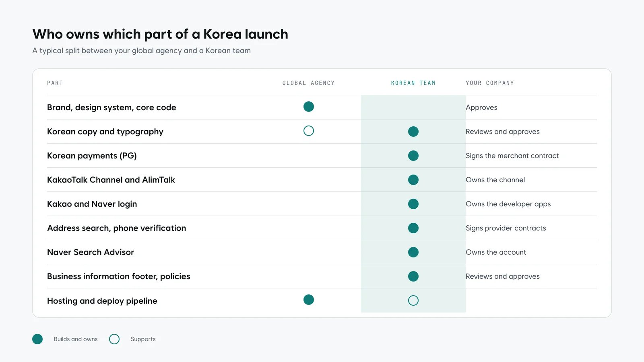Select the row label KakaoTalk Channel and AlimTalk
The image size is (644, 362).
pos(111,180)
